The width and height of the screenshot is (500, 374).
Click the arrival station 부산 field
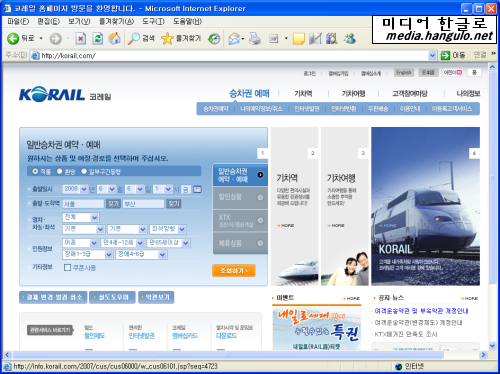[x=144, y=204]
